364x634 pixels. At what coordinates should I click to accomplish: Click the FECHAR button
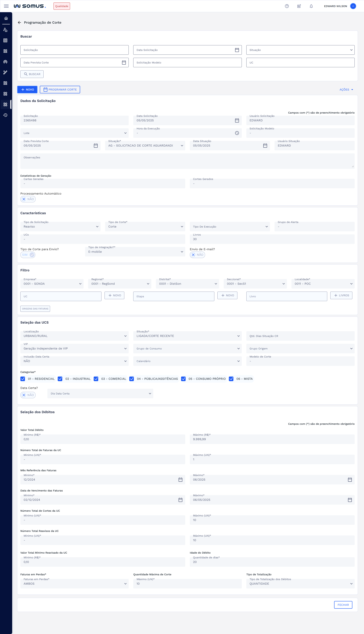pos(343,605)
